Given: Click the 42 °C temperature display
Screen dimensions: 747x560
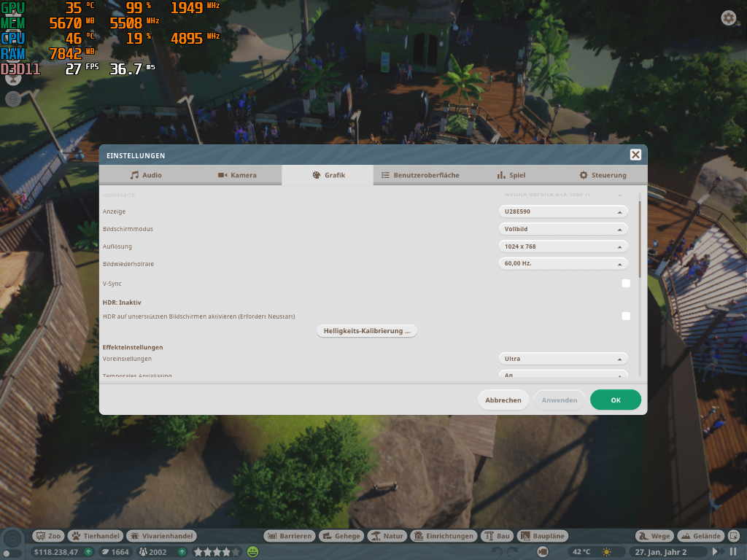Looking at the screenshot, I should pyautogui.click(x=581, y=553).
